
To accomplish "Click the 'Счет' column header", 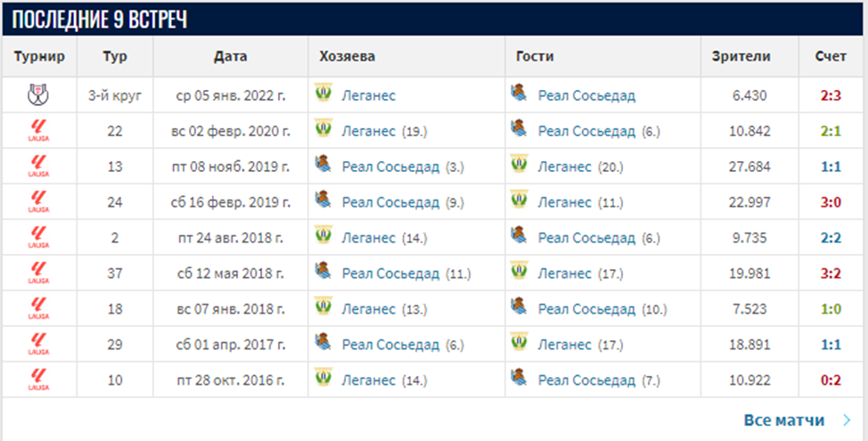I will point(831,56).
